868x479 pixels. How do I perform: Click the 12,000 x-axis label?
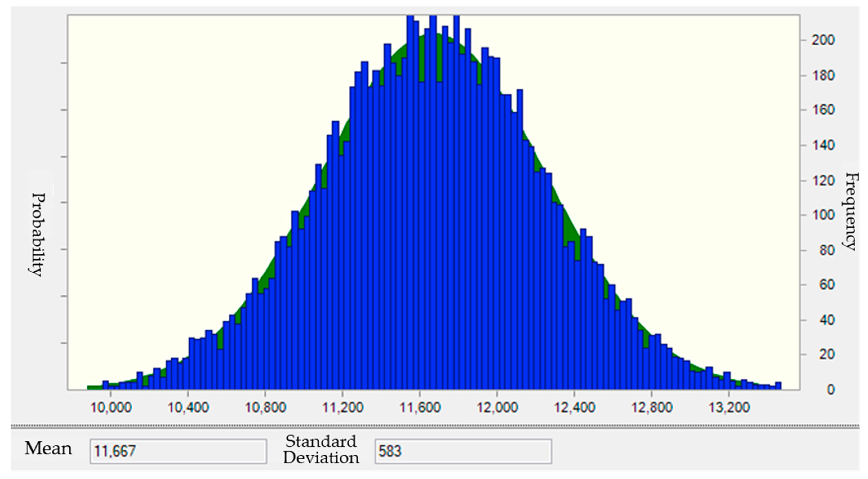click(497, 408)
